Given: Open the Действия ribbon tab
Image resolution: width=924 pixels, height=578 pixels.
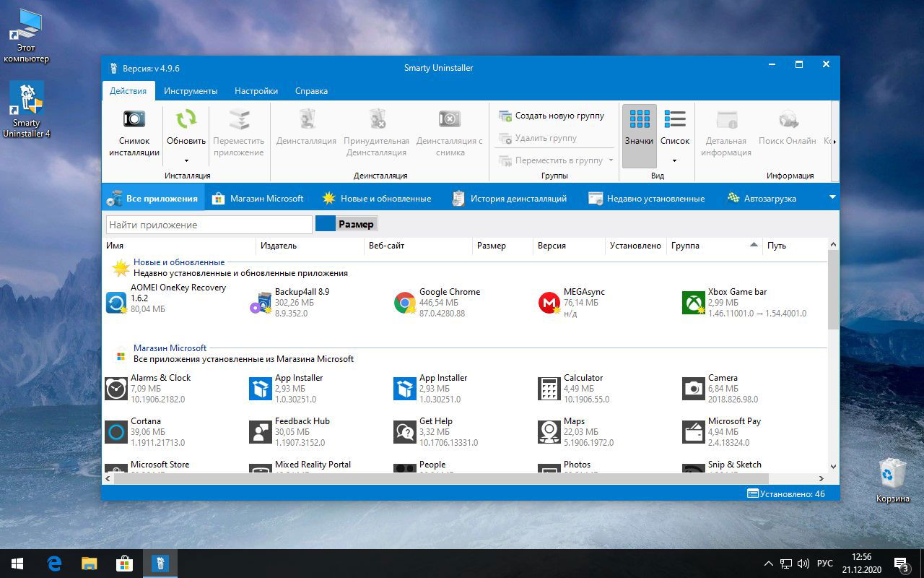Looking at the screenshot, I should (x=128, y=91).
